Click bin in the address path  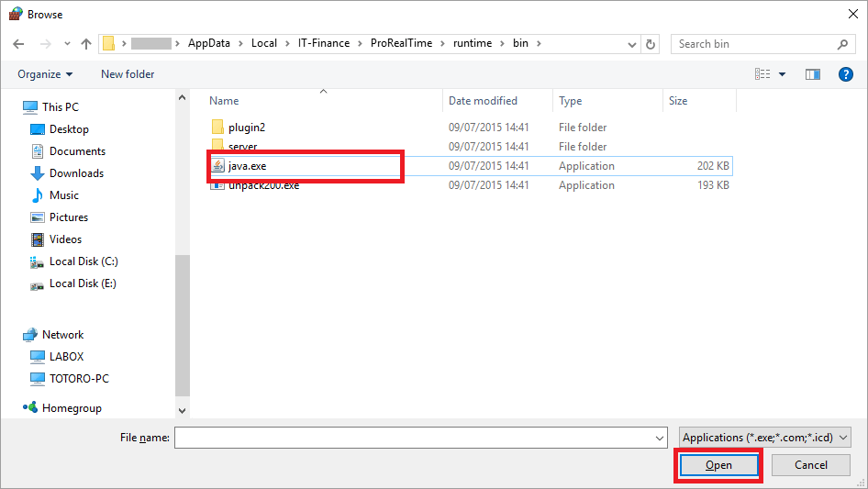pyautogui.click(x=520, y=43)
